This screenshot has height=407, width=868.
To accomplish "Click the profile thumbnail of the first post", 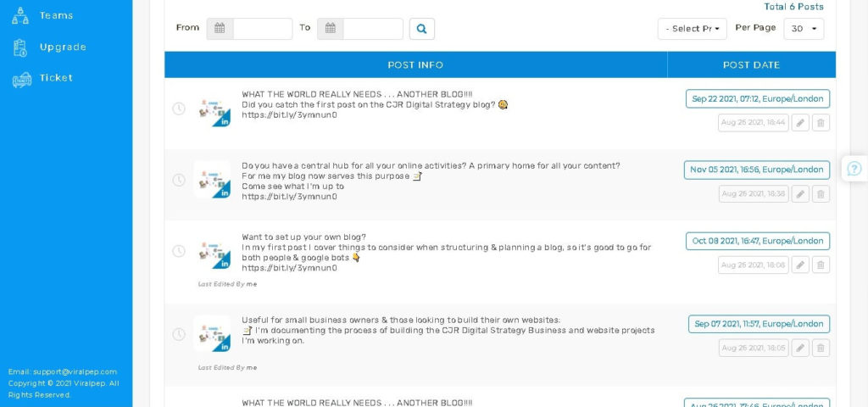I will tap(211, 110).
